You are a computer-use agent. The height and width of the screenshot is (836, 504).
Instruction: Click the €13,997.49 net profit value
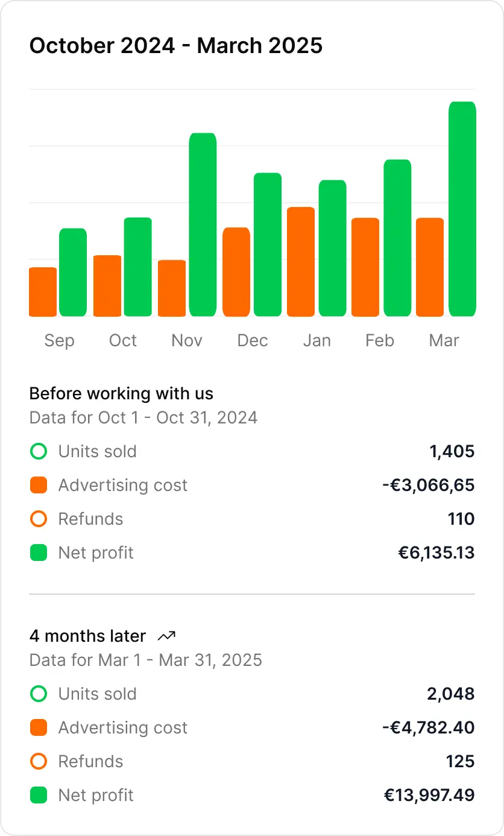coord(429,795)
